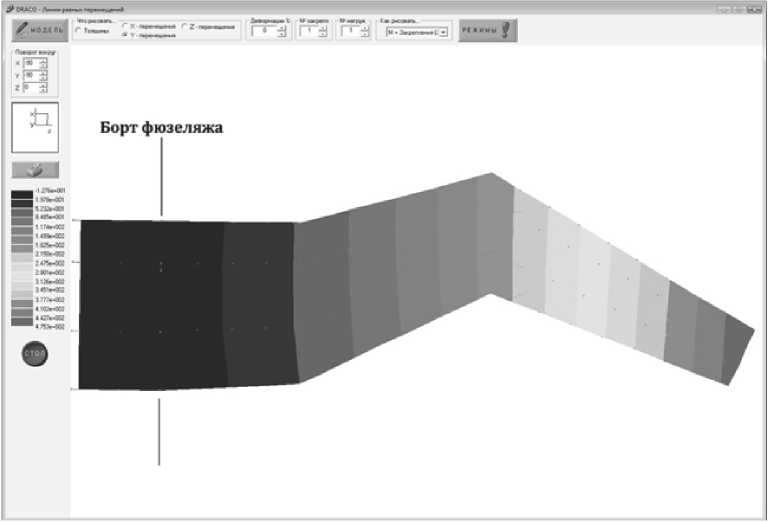Click the rotation Y angle field
Screen dimensions: 768x522
click(31, 75)
